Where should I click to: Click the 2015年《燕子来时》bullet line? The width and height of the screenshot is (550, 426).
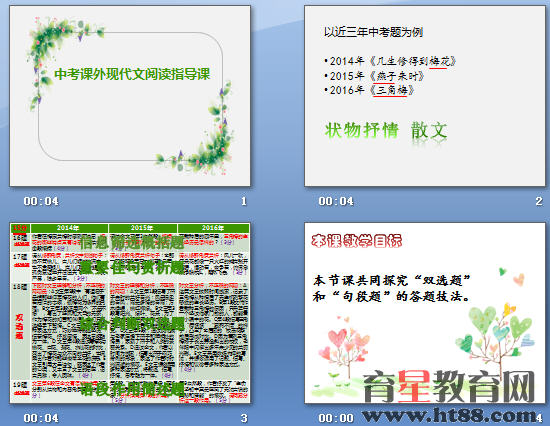point(374,76)
